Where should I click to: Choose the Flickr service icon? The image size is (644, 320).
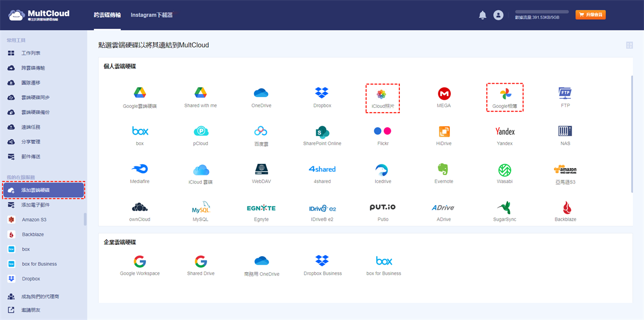(383, 136)
